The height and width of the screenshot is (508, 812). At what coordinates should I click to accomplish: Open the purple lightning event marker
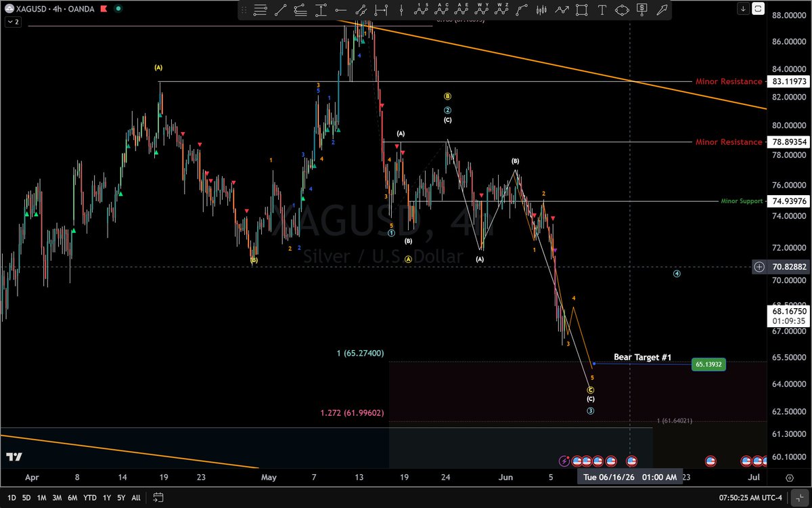tap(564, 461)
